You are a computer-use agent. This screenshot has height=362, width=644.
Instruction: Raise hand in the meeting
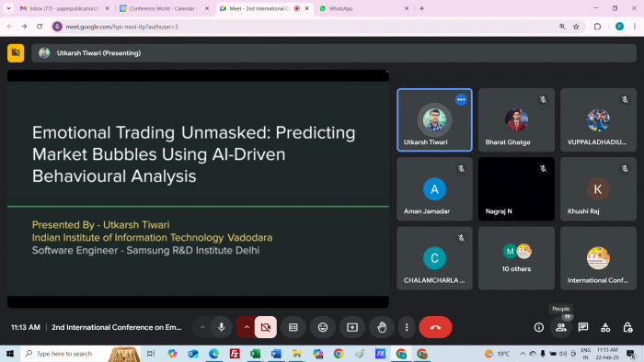coord(382,327)
